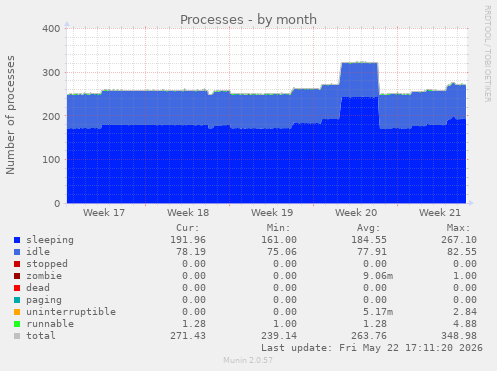
Task: Click the stopped legend color swatch
Action: point(17,264)
